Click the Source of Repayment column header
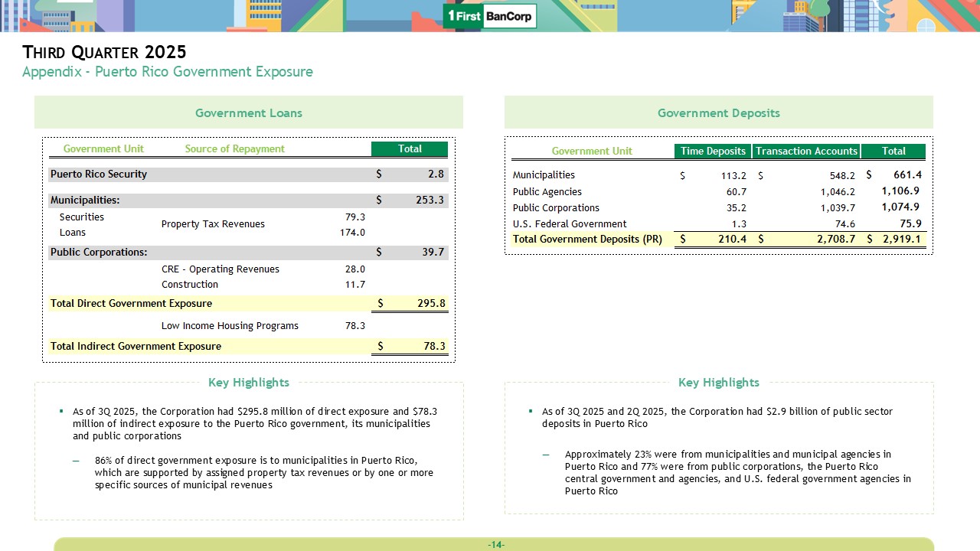 234,148
